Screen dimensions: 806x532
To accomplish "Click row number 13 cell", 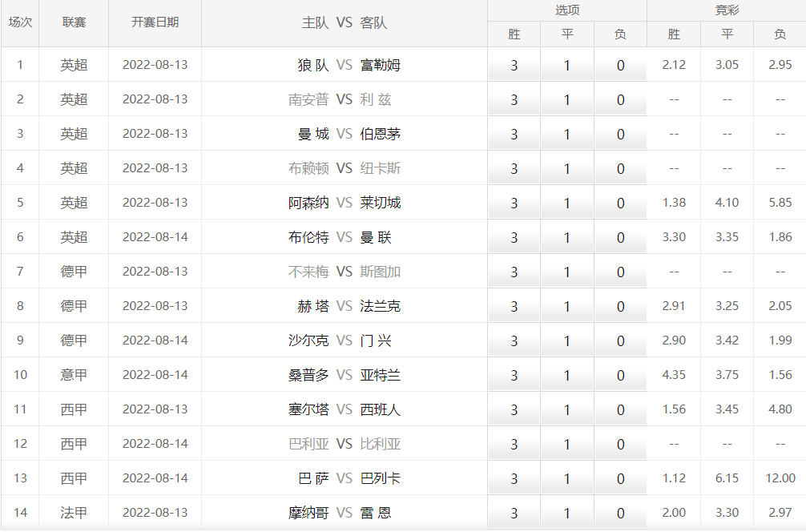I will click(20, 478).
